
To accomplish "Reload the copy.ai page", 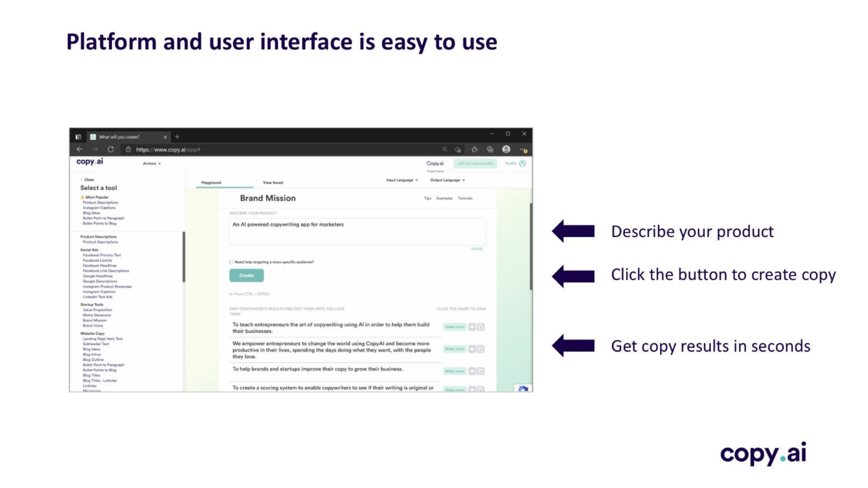I will 111,149.
